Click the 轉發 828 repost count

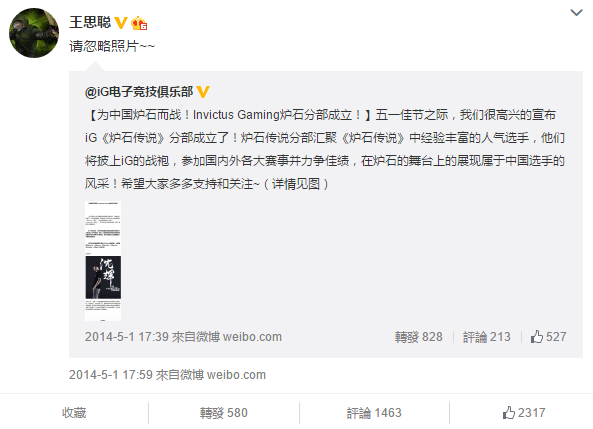click(x=418, y=337)
